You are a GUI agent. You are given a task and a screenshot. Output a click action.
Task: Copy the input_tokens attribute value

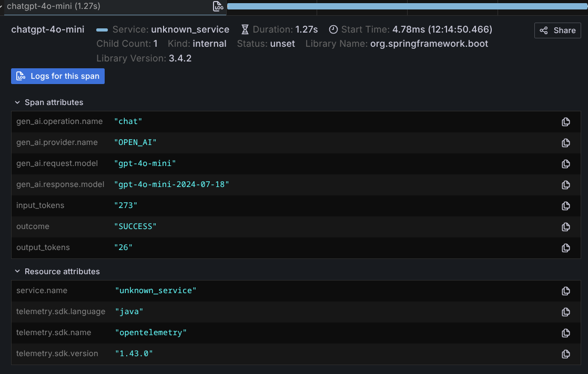point(565,206)
